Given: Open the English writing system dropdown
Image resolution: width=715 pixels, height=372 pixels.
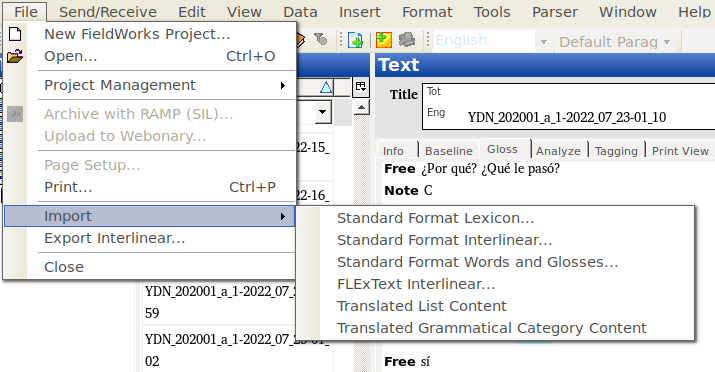Looking at the screenshot, I should coord(544,42).
